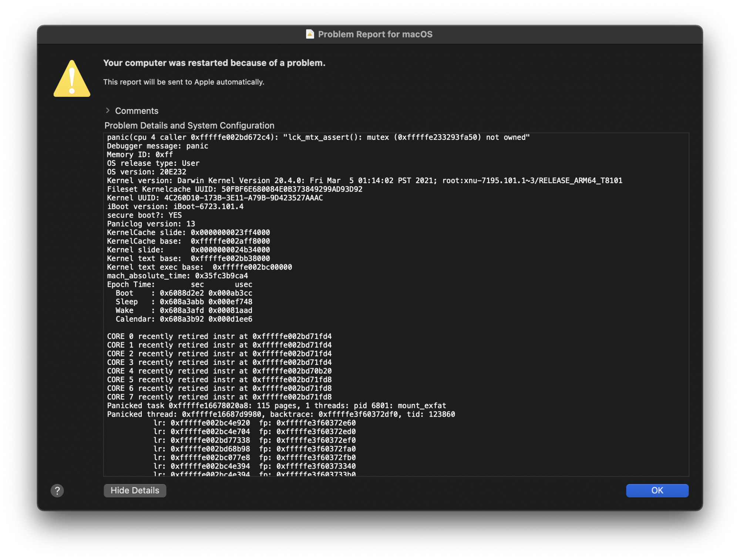
Task: Click the OS version 20E232 line
Action: point(147,172)
